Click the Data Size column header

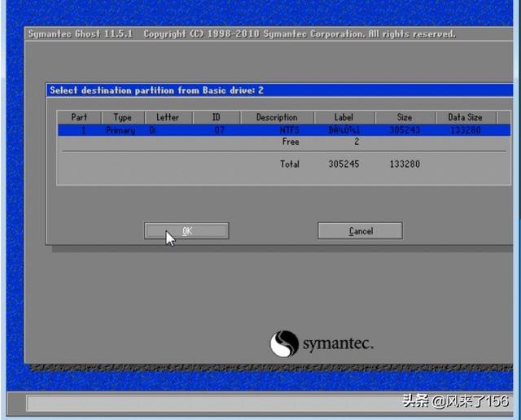(x=465, y=117)
